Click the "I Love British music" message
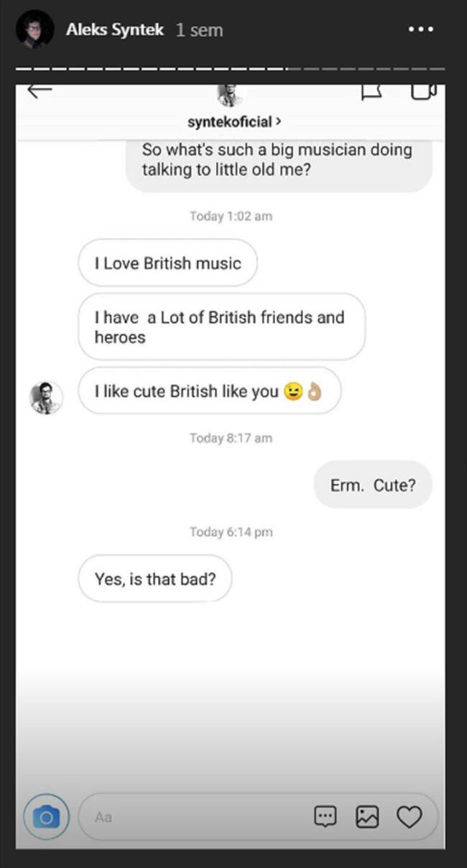Viewport: 467px width, 868px height. point(167,263)
